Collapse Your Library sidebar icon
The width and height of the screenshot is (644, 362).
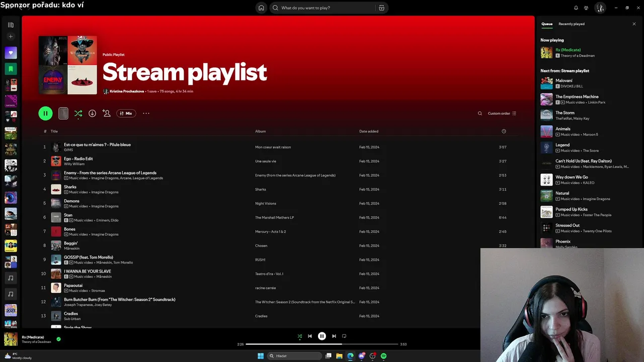click(11, 25)
